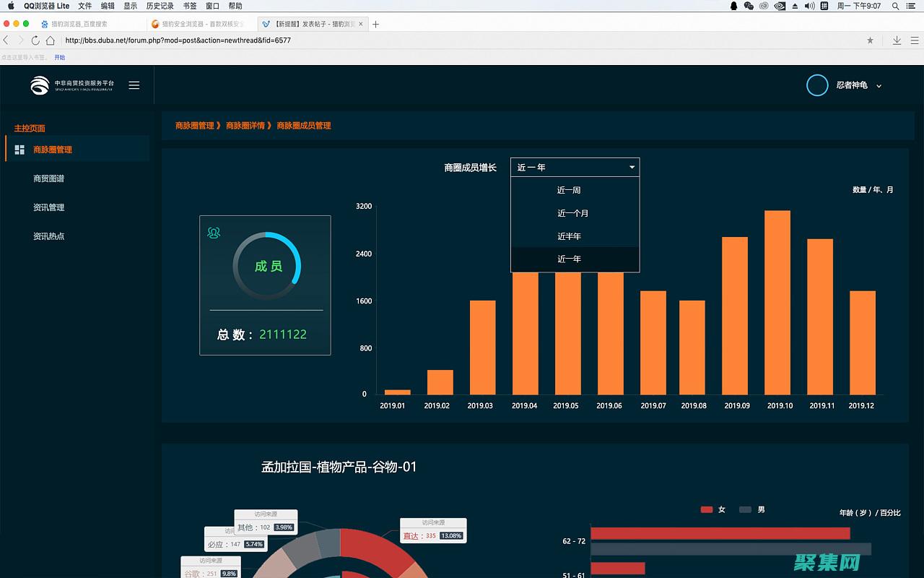This screenshot has height=578, width=924.
Task: Select 近一周 from the dropdown list
Action: (x=569, y=190)
